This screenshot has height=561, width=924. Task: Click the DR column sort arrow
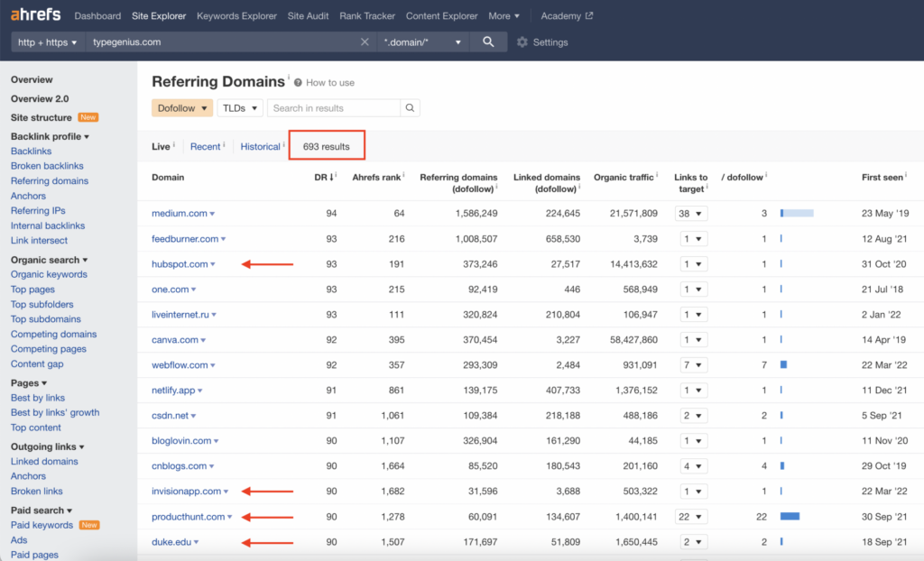332,178
